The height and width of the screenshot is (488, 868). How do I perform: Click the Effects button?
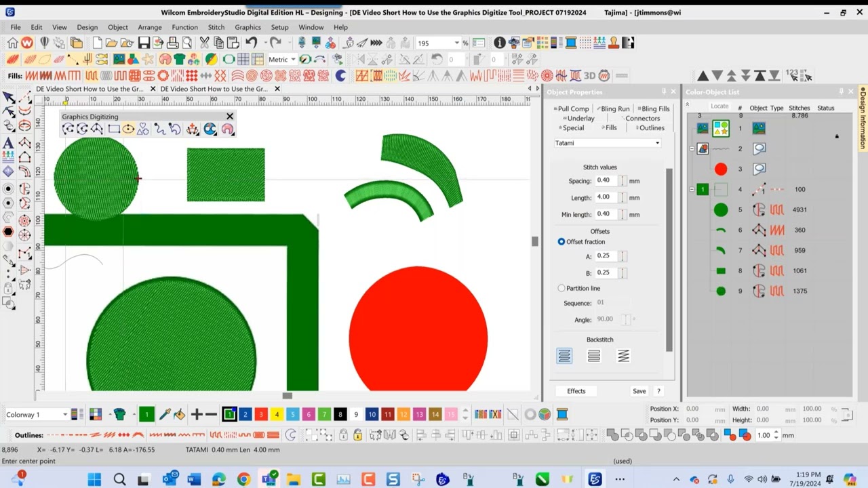pos(576,391)
